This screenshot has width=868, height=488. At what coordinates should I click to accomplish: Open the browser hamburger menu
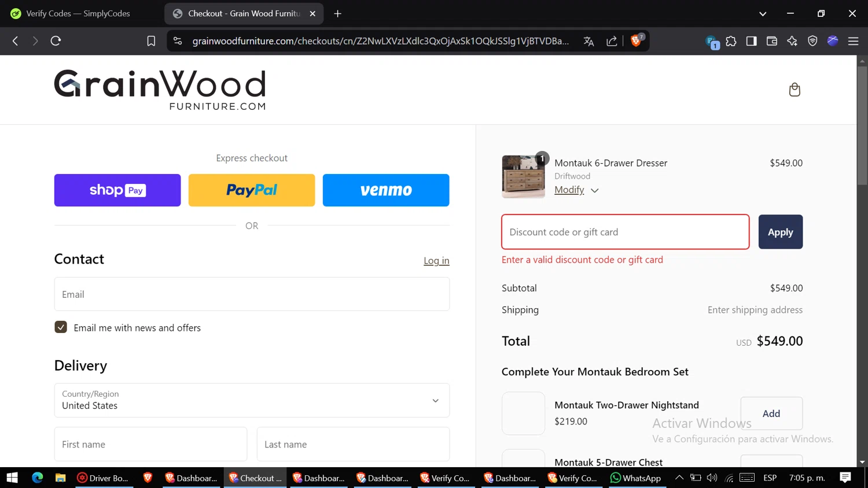pos(853,41)
